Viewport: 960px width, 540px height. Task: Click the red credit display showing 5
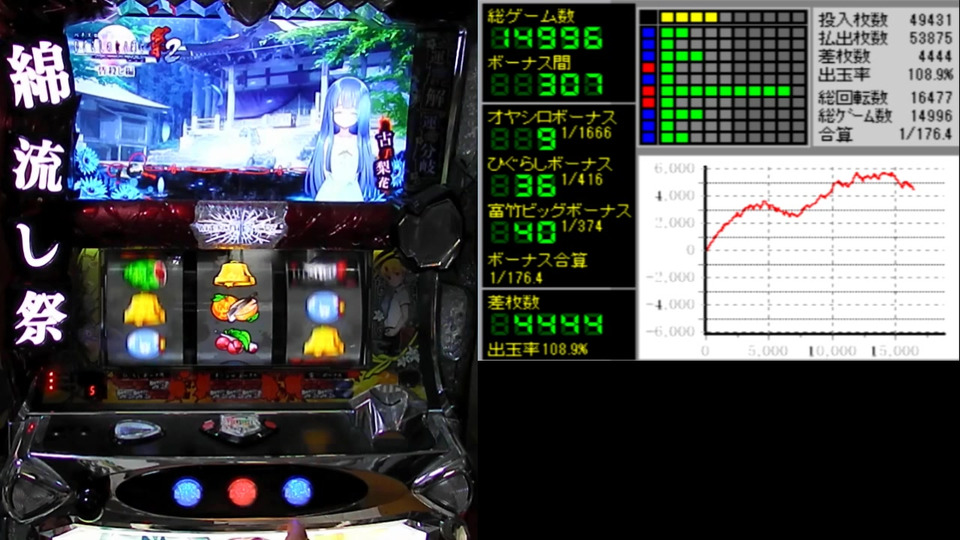[92, 391]
